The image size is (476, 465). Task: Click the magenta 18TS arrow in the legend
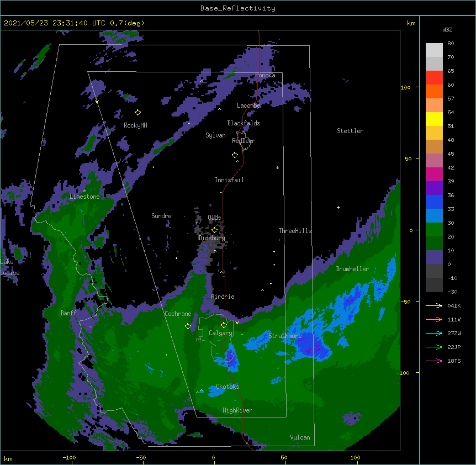[x=434, y=361]
